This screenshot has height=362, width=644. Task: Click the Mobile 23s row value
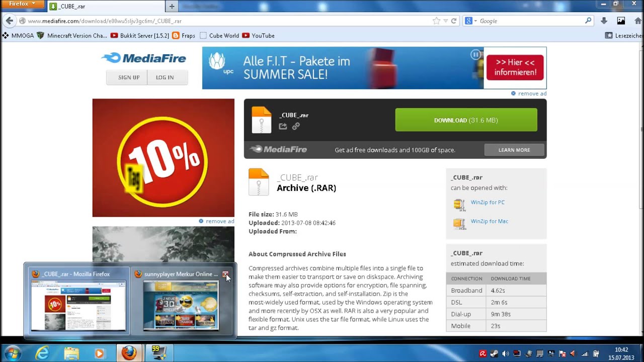pyautogui.click(x=496, y=326)
